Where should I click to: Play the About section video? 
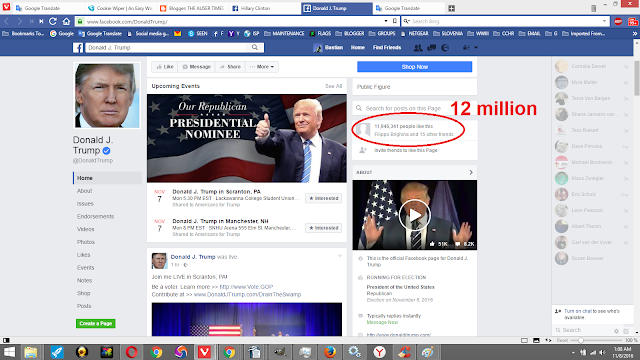pos(414,215)
